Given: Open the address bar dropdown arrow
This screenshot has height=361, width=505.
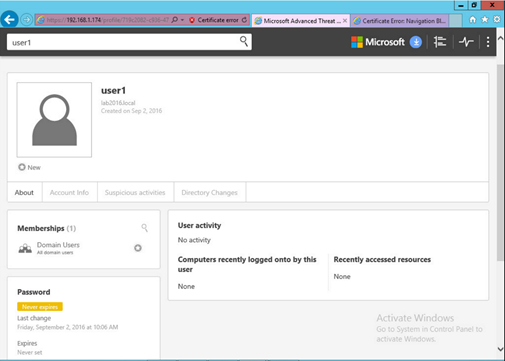Looking at the screenshot, I should [x=182, y=20].
